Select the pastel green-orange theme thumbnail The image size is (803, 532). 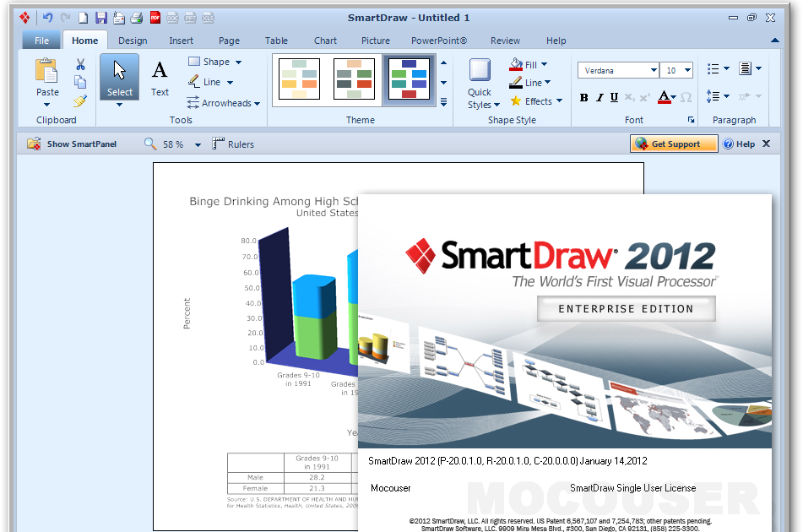pyautogui.click(x=299, y=79)
